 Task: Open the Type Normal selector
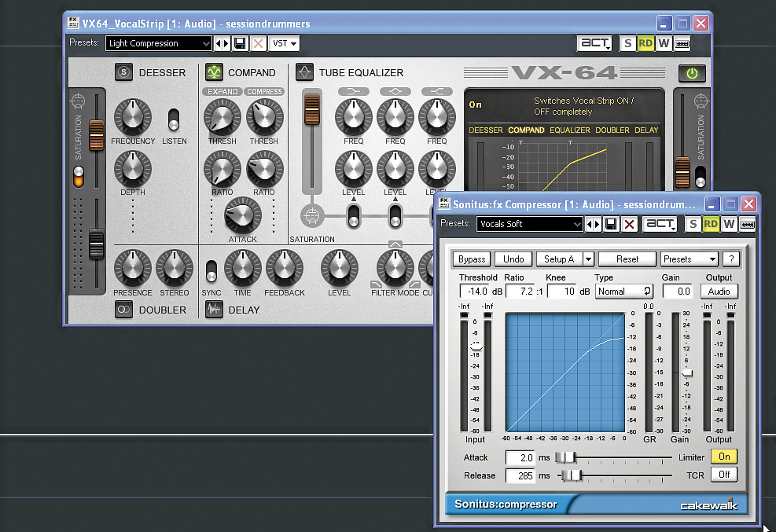pos(624,292)
